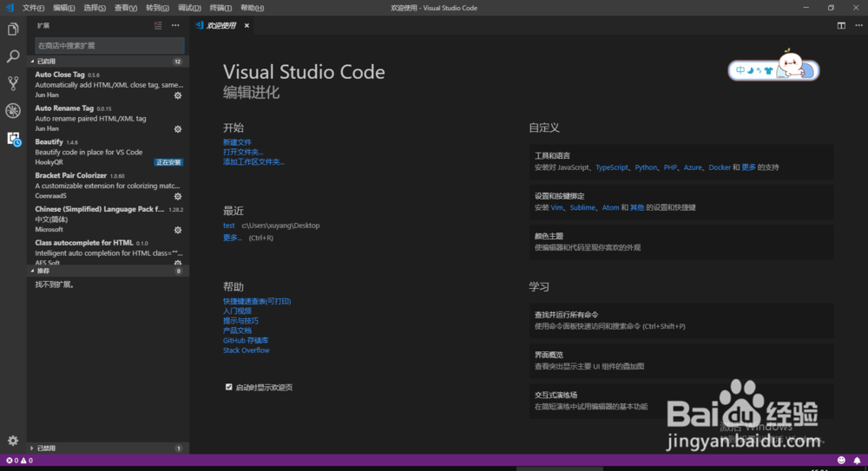Click the split editor icon
This screenshot has width=868, height=471.
click(x=841, y=25)
